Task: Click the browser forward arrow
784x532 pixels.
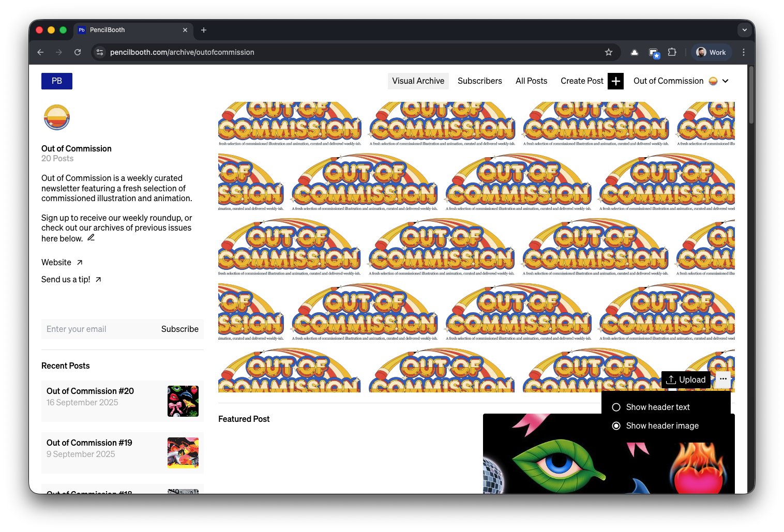Action: (x=59, y=52)
